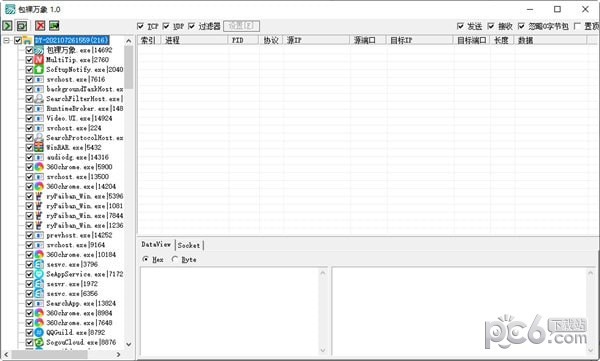Click the green image toolbar icon
This screenshot has width=600, height=361.
coord(54,26)
